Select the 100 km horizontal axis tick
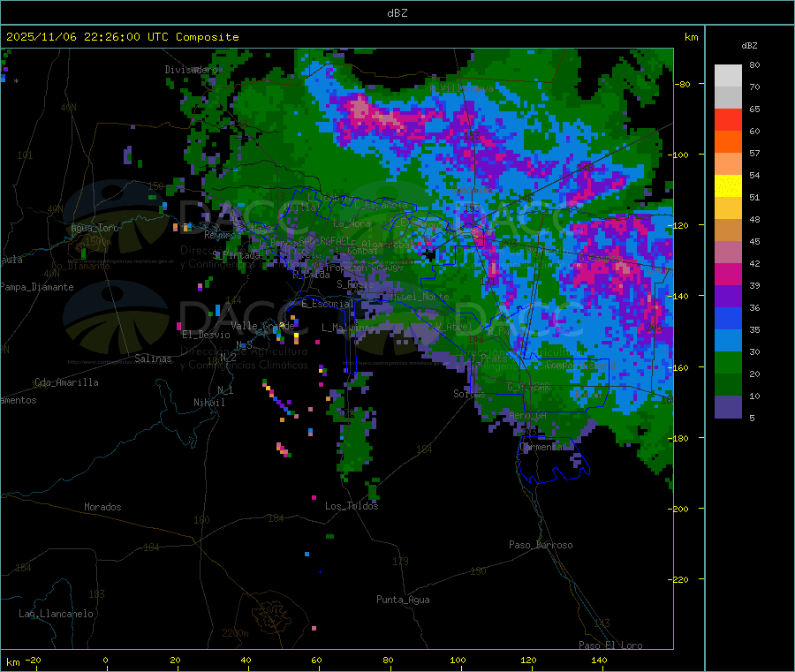This screenshot has width=795, height=672. click(458, 661)
